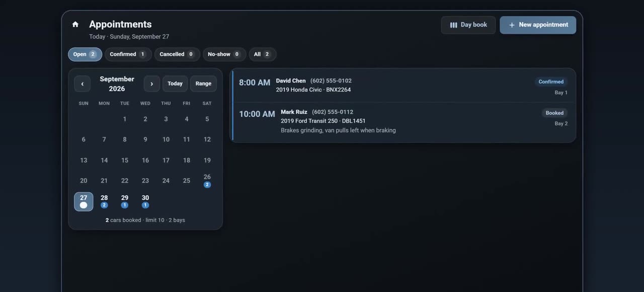The height and width of the screenshot is (292, 644).
Task: Click the Bay 1 label
Action: click(561, 93)
